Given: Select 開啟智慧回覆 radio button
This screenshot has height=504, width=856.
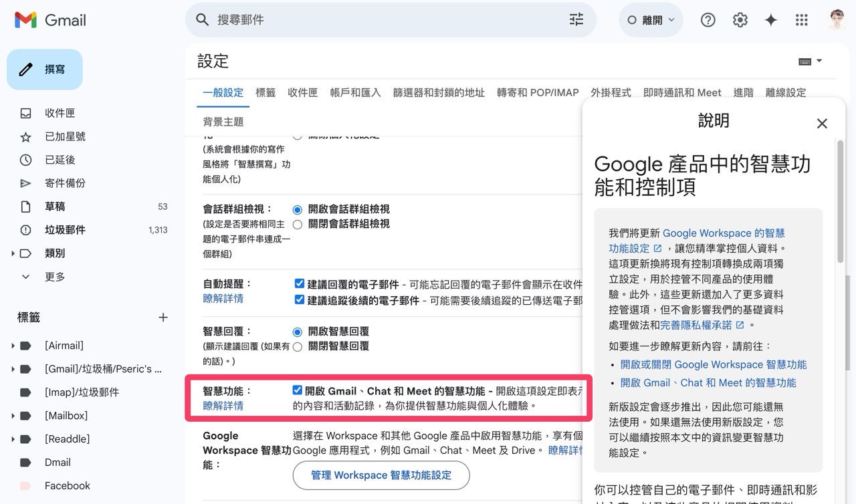Looking at the screenshot, I should click(298, 332).
